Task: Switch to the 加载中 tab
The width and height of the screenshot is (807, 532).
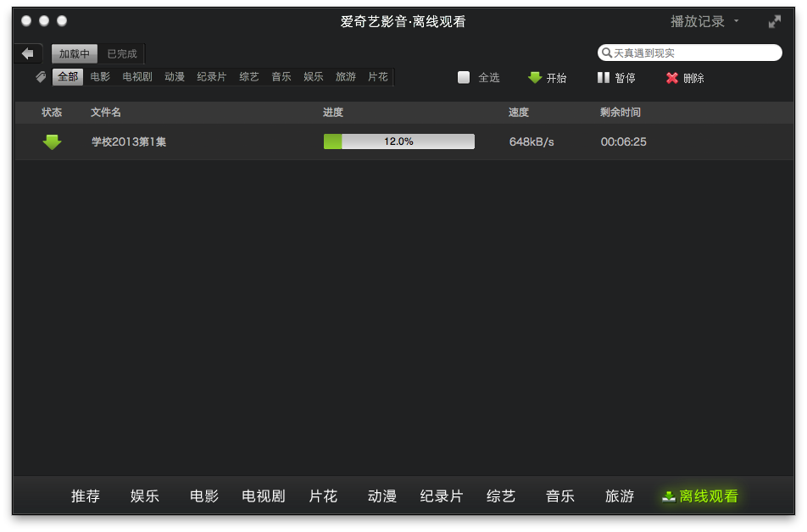Action: point(74,53)
